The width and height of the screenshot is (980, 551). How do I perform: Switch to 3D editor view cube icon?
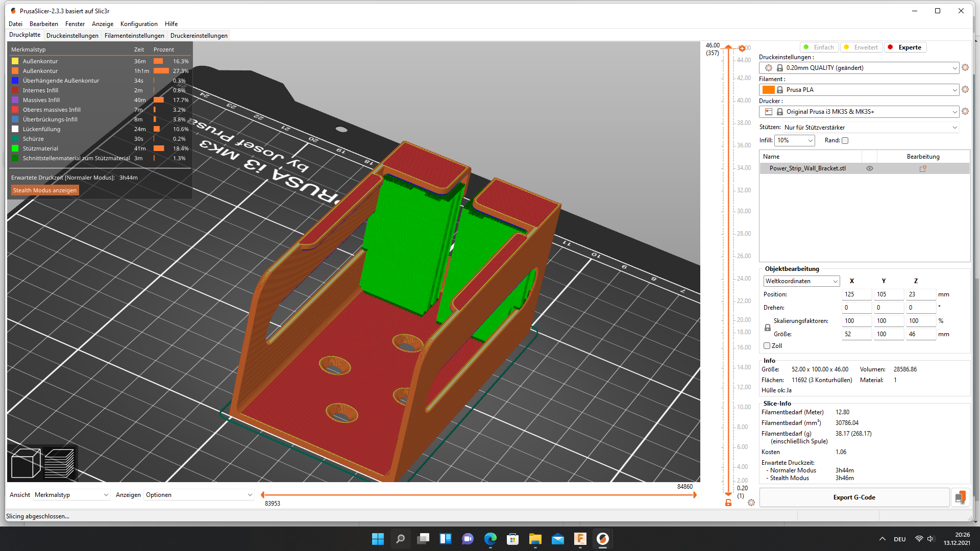tap(26, 463)
